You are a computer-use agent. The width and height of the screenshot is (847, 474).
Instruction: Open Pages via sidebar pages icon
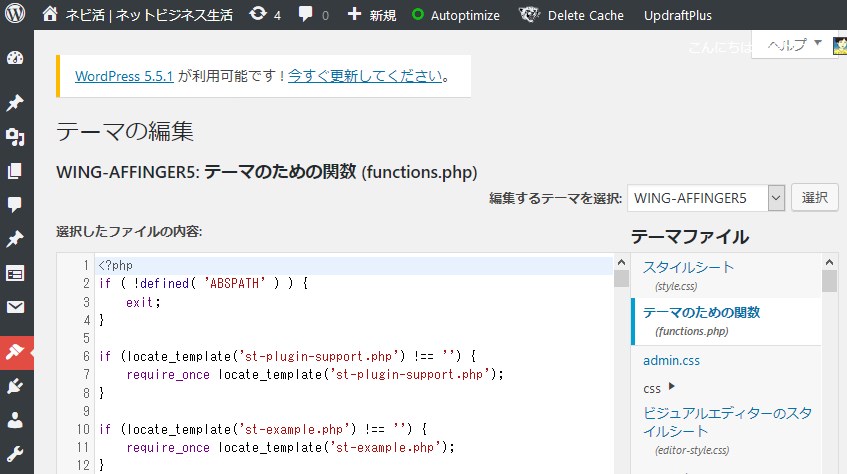[x=15, y=171]
